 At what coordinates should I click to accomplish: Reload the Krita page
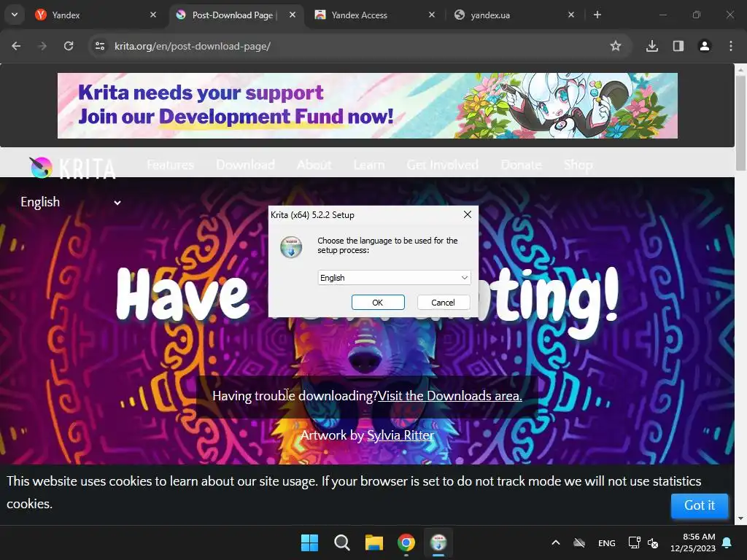(x=69, y=46)
